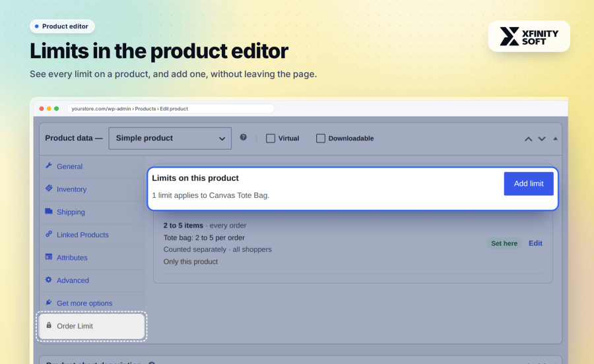This screenshot has width=594, height=364.
Task: Click the Attributes table icon
Action: tap(48, 257)
